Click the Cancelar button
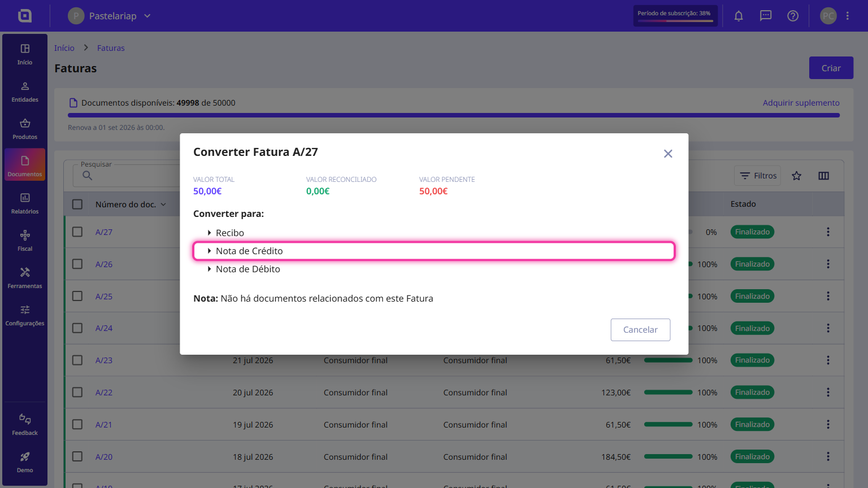Image resolution: width=868 pixels, height=488 pixels. (640, 330)
